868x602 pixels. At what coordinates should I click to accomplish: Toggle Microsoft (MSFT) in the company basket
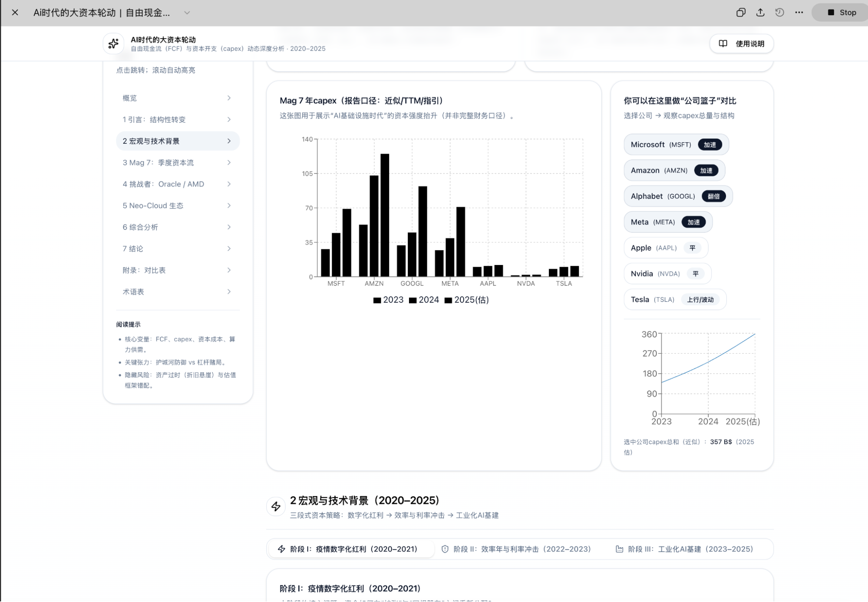(x=676, y=145)
